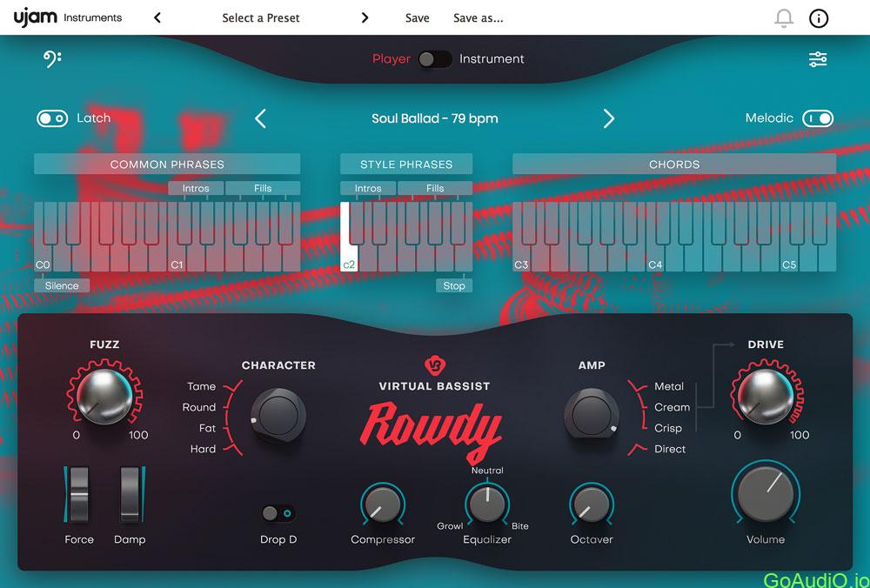Screen dimensions: 870x588
Task: Go to the next preset arrow
Action: coord(365,17)
